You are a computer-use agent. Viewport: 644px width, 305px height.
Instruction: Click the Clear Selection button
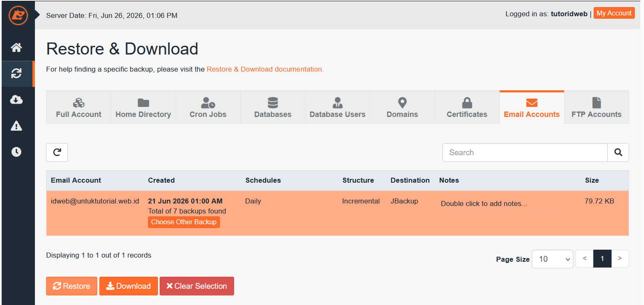tap(197, 286)
